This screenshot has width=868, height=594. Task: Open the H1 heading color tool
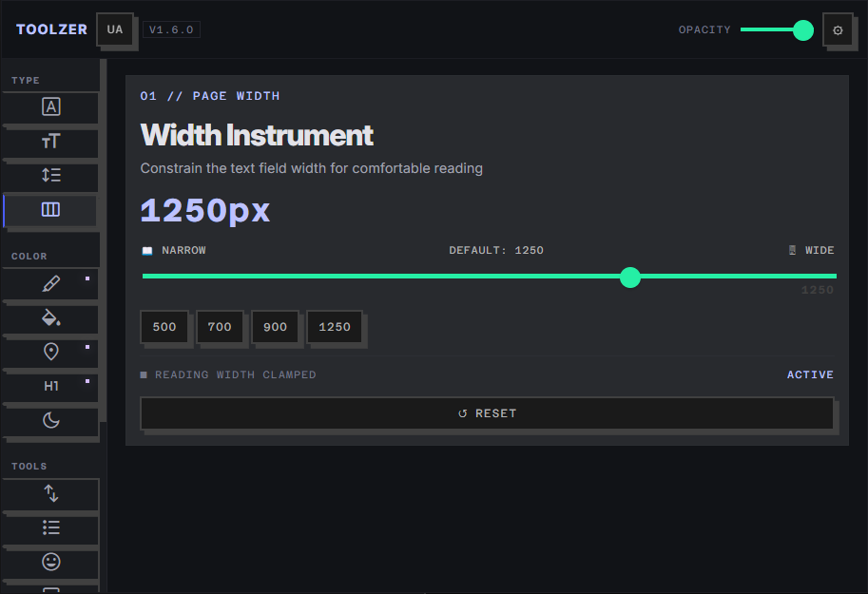pos(50,387)
